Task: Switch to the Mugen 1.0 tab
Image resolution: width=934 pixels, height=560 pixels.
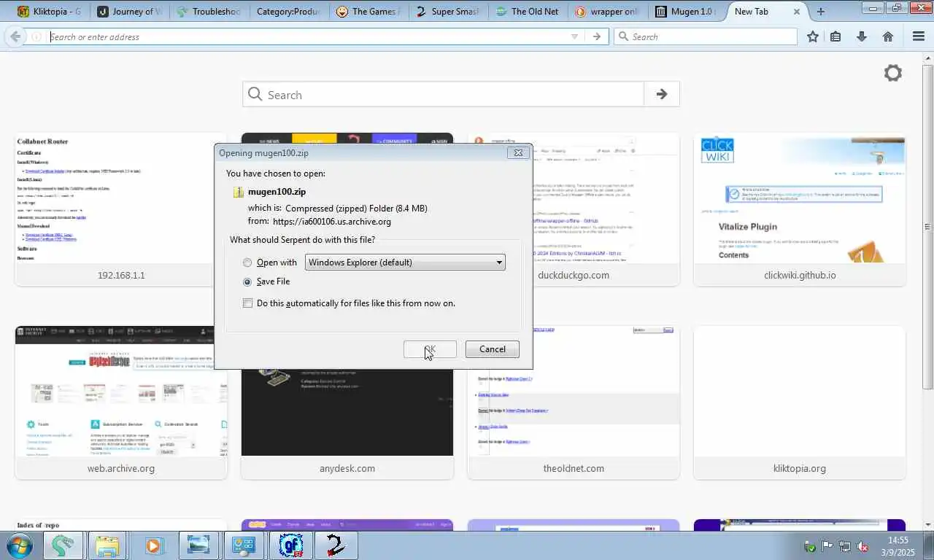Action: tap(687, 12)
